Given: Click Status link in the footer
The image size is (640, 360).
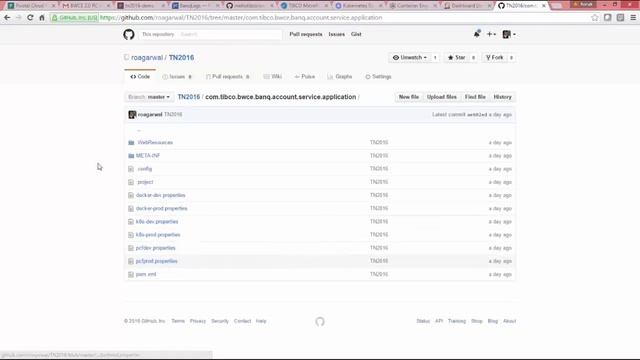Looking at the screenshot, I should pyautogui.click(x=423, y=321).
